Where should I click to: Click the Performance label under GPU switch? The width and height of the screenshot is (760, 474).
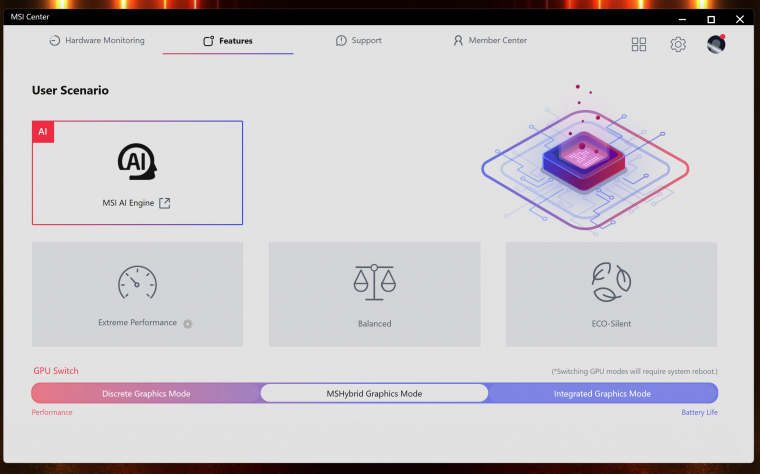coord(52,412)
